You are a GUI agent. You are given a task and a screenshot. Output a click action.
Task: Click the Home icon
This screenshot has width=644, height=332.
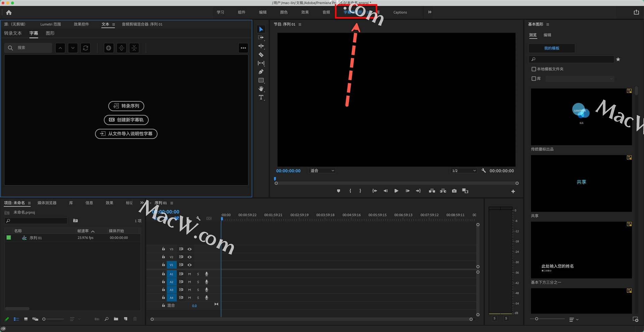point(9,12)
